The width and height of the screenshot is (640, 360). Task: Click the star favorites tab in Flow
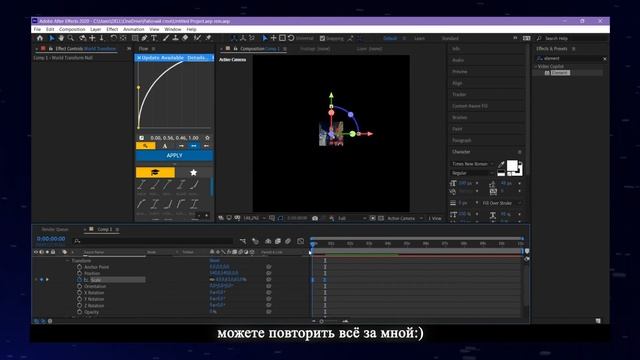(193, 173)
